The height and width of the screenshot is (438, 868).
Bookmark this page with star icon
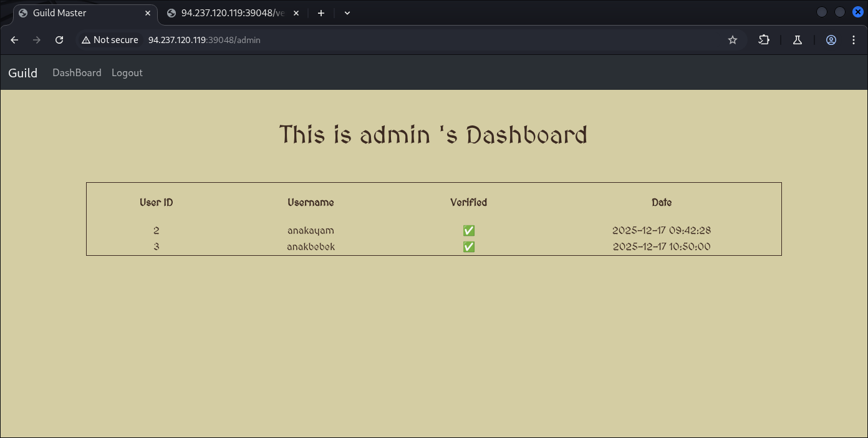pos(733,40)
